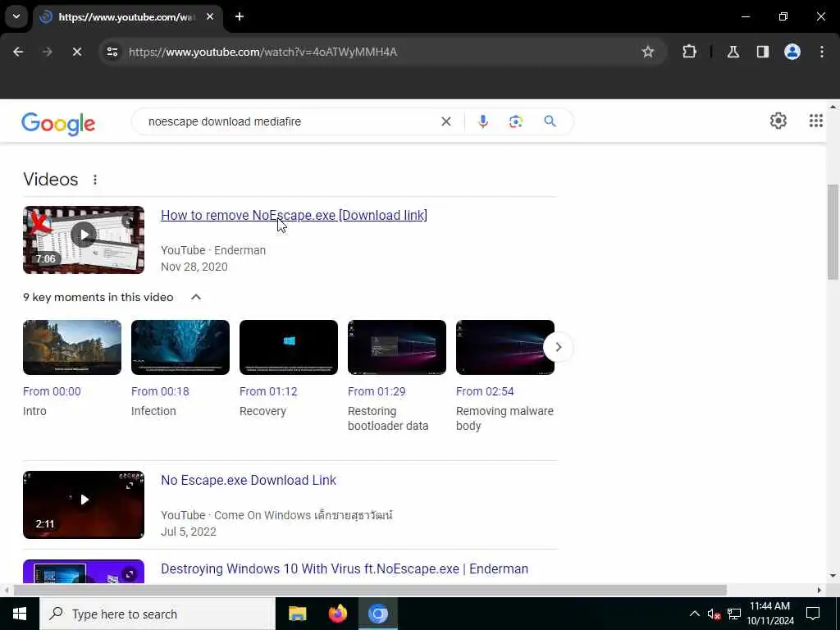Open the Chrome profile avatar
840x630 pixels.
pyautogui.click(x=792, y=52)
